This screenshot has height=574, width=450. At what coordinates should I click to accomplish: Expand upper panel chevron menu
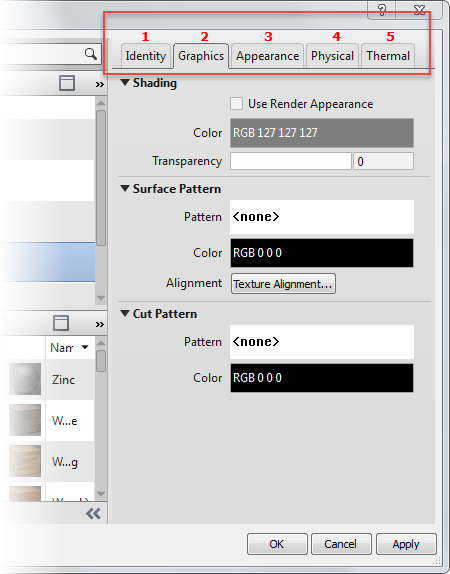click(x=100, y=85)
